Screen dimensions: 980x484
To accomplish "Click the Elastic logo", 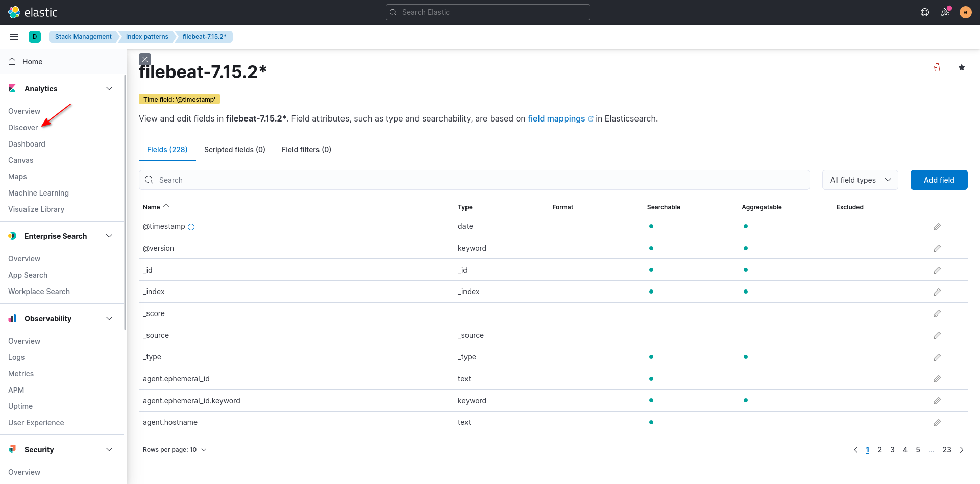I will tap(33, 12).
